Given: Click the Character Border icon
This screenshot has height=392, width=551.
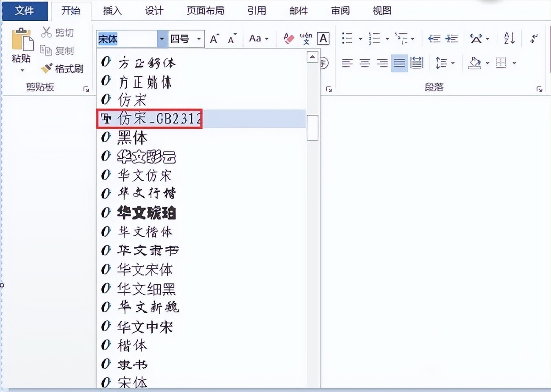Looking at the screenshot, I should click(x=323, y=39).
